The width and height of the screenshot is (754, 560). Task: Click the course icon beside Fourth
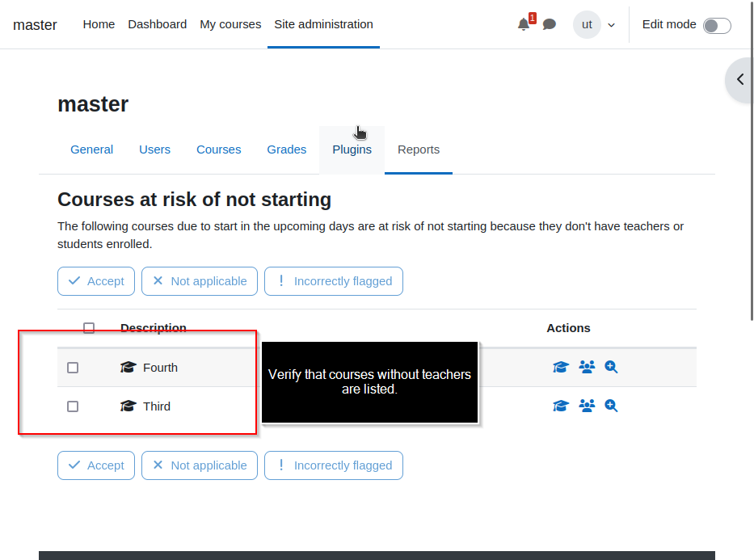pyautogui.click(x=128, y=367)
